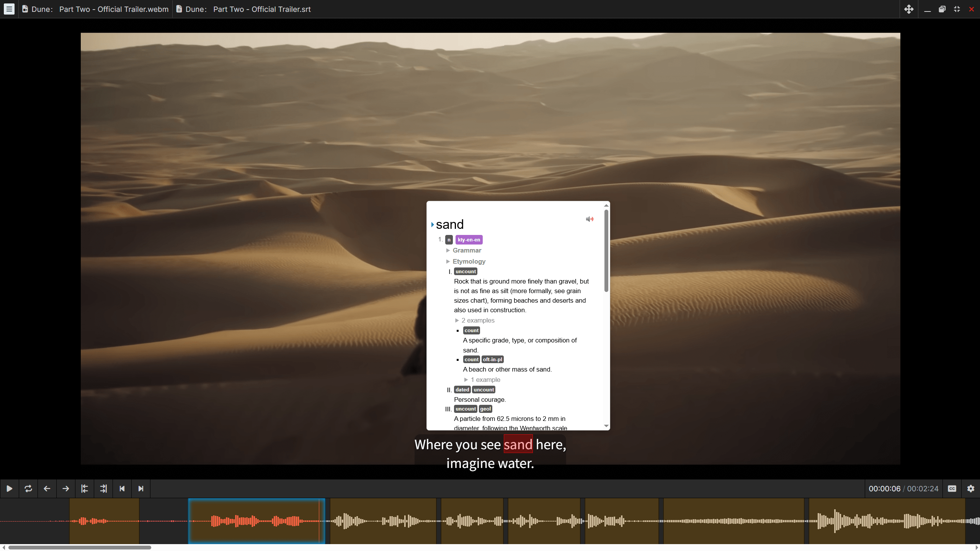The width and height of the screenshot is (980, 551).
Task: Click the dictionary popup scroll-up arrow
Action: pyautogui.click(x=606, y=205)
